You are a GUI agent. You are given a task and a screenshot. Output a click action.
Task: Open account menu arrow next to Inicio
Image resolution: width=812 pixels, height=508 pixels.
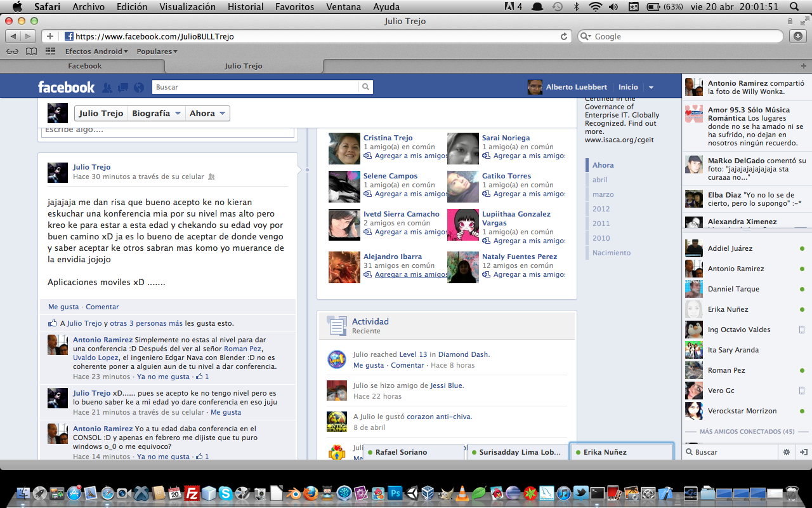tap(651, 88)
